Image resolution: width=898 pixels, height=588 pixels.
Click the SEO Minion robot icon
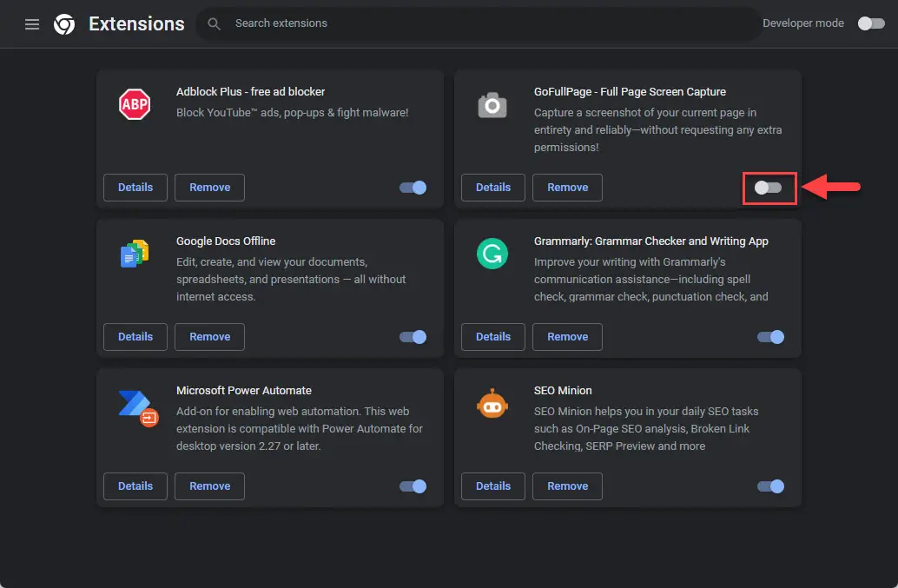492,404
